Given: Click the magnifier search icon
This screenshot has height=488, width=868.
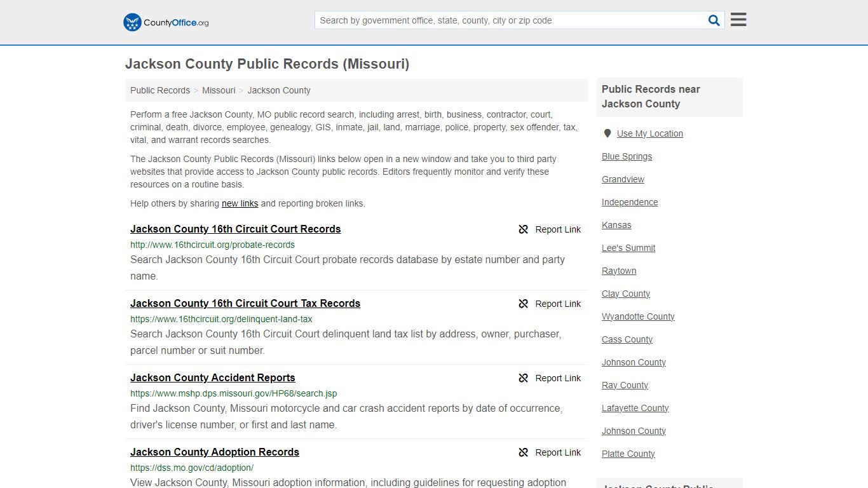Looking at the screenshot, I should (714, 20).
